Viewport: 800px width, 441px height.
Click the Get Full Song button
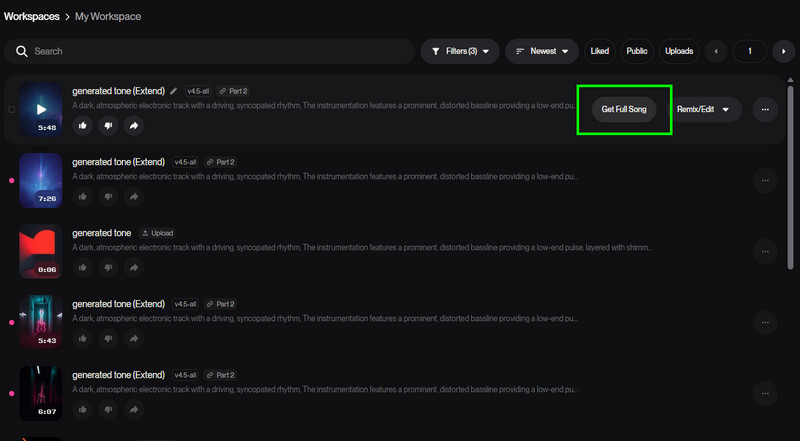pyautogui.click(x=624, y=109)
